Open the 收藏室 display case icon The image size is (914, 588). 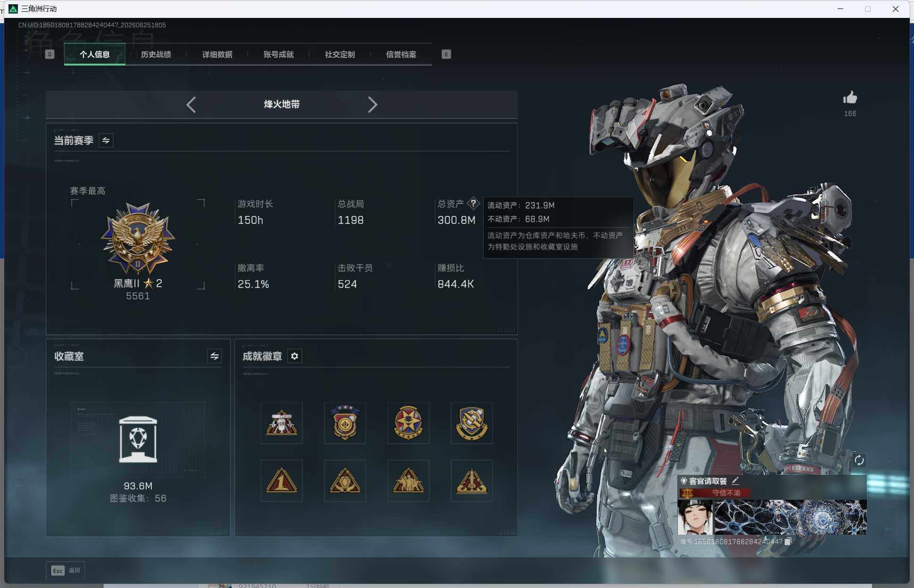pos(138,439)
